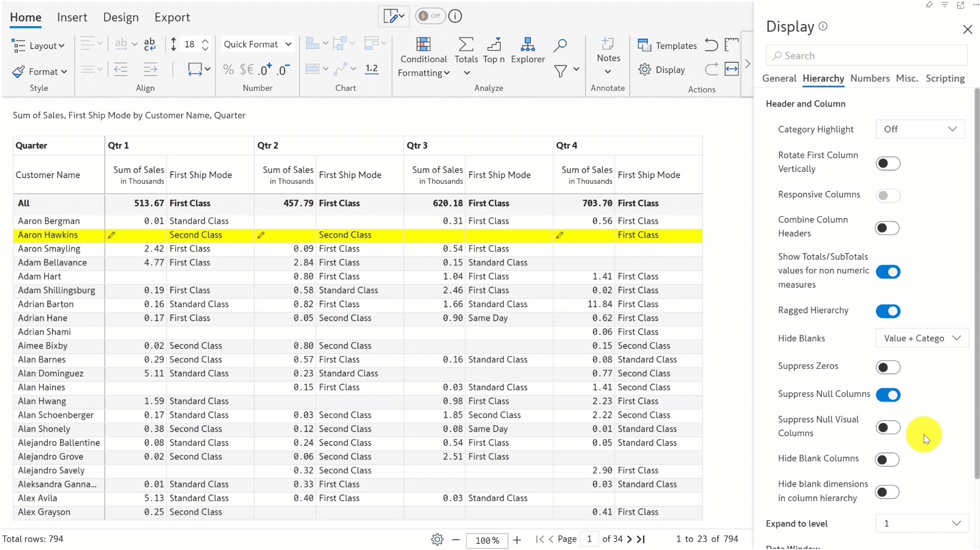This screenshot has height=550, width=980.
Task: Click the go to last page icon
Action: point(642,539)
